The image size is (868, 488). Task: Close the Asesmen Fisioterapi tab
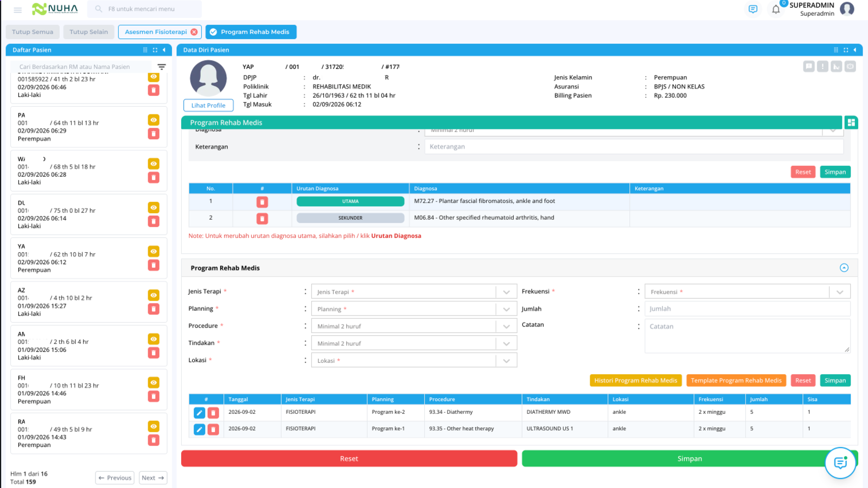194,32
